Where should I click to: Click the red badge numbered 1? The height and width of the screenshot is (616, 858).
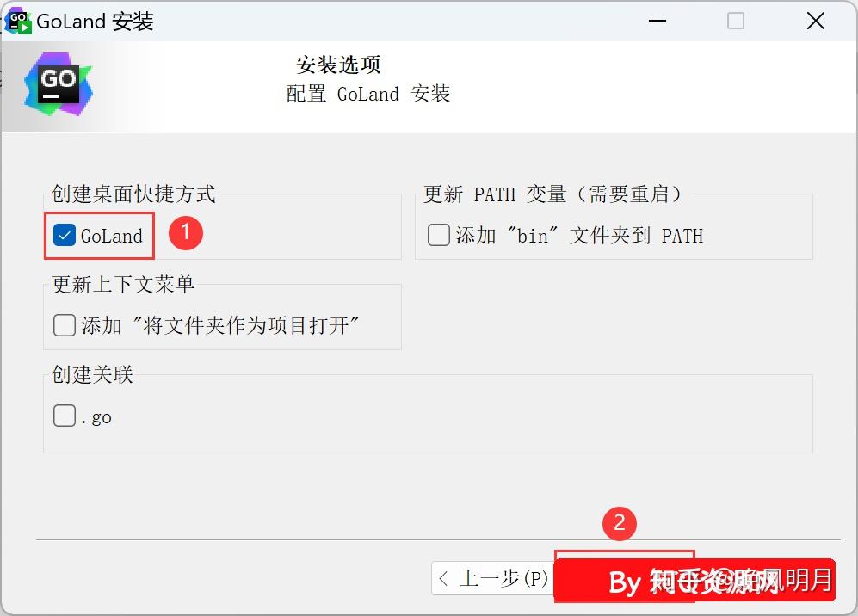(186, 233)
